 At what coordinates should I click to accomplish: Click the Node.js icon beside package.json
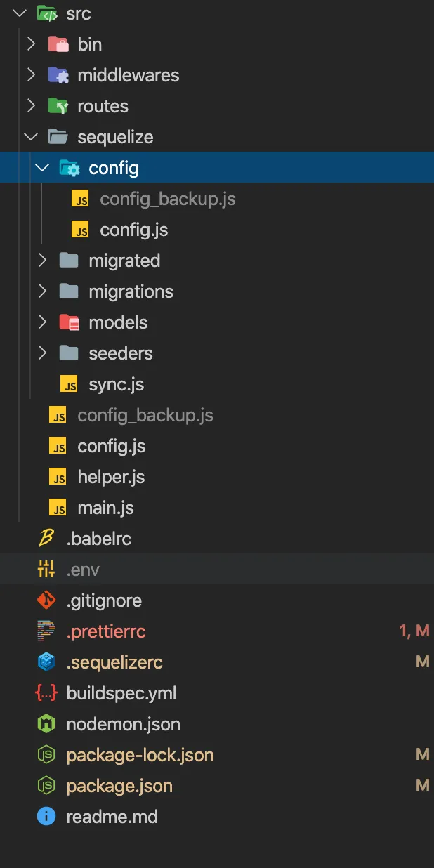(x=46, y=786)
